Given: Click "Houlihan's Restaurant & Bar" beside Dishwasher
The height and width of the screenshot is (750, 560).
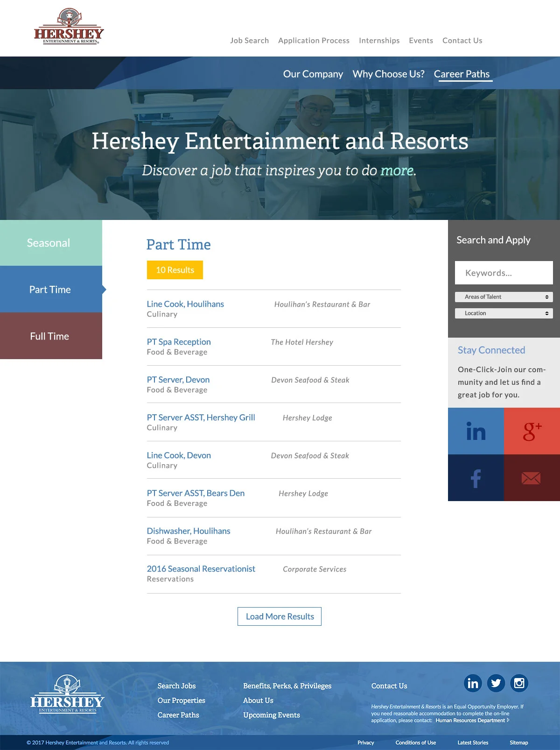Looking at the screenshot, I should pyautogui.click(x=324, y=531).
